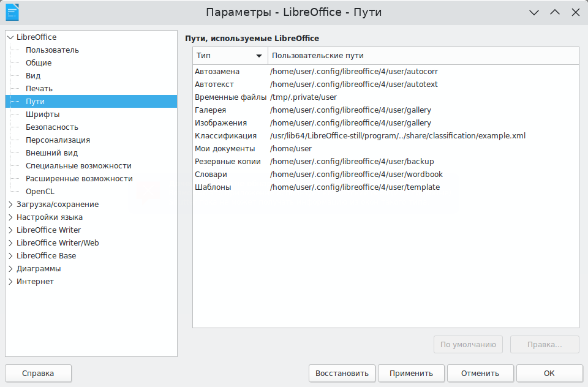588x387 pixels.
Task: Click the По умолчанию button
Action: 469,345
